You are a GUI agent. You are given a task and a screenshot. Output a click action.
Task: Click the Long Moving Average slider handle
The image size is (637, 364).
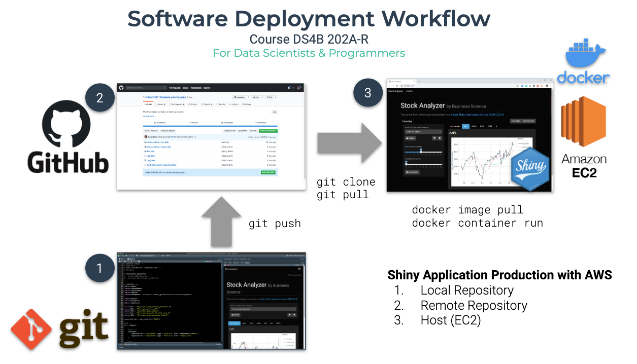[406, 164]
